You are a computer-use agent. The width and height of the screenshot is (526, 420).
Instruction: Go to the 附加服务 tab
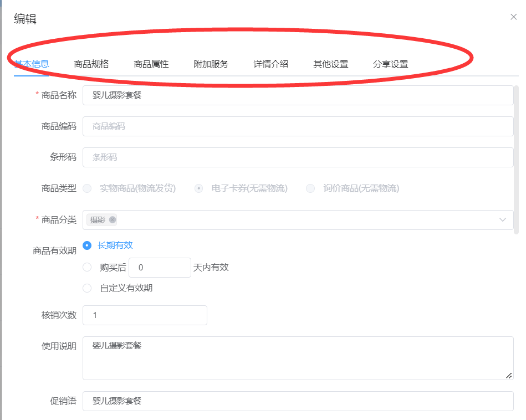coord(211,64)
